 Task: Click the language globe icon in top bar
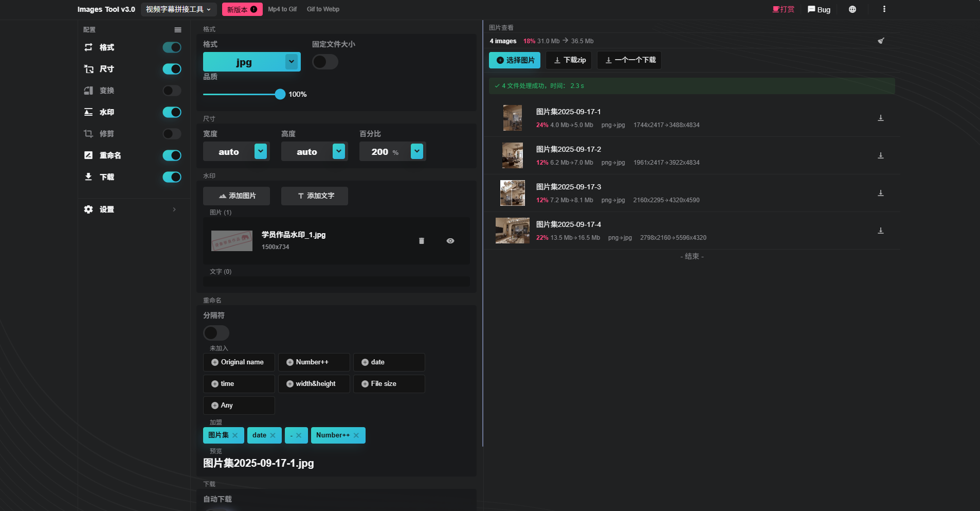[852, 9]
